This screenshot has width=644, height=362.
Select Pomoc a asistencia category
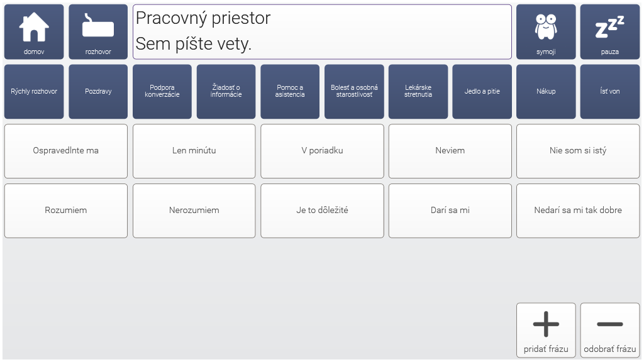pos(290,92)
